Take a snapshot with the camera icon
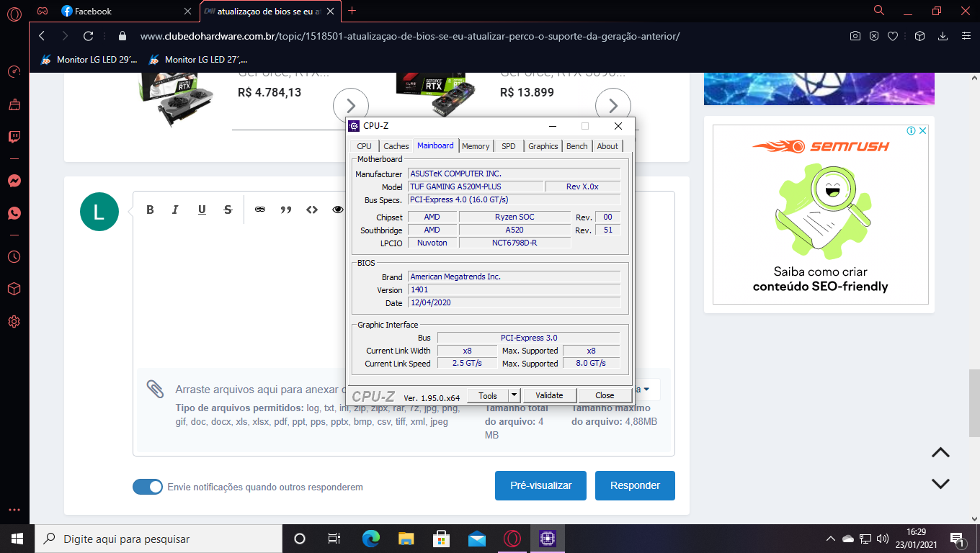The width and height of the screenshot is (980, 553). click(x=855, y=36)
